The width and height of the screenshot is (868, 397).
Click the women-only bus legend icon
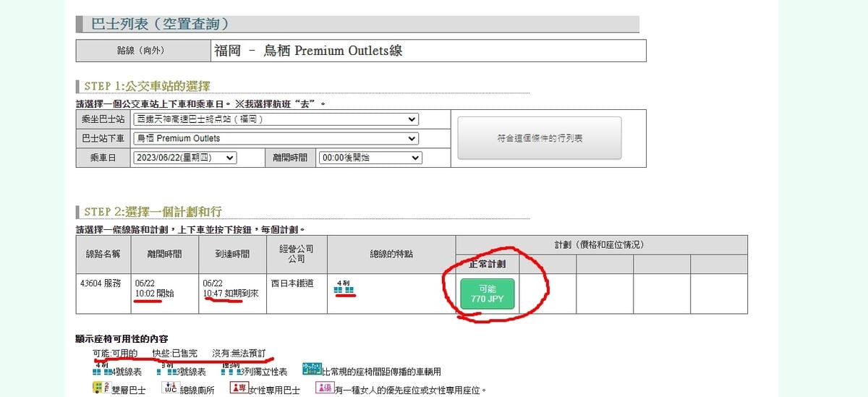(239, 388)
